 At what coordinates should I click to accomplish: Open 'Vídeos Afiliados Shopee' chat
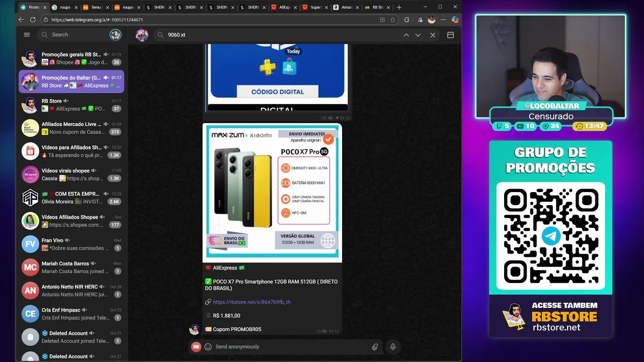71,221
